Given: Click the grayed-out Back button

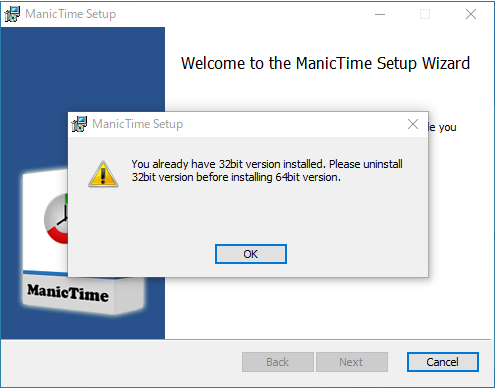Looking at the screenshot, I should [x=278, y=362].
